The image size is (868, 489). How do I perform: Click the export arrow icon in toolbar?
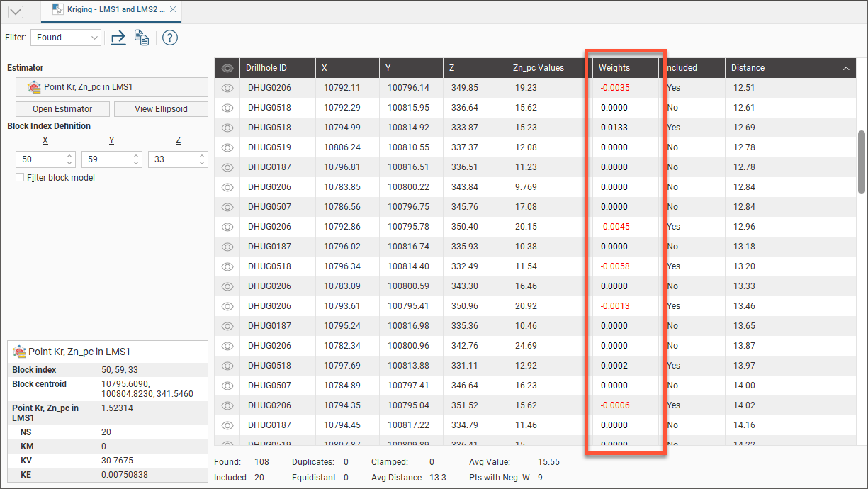pos(118,38)
